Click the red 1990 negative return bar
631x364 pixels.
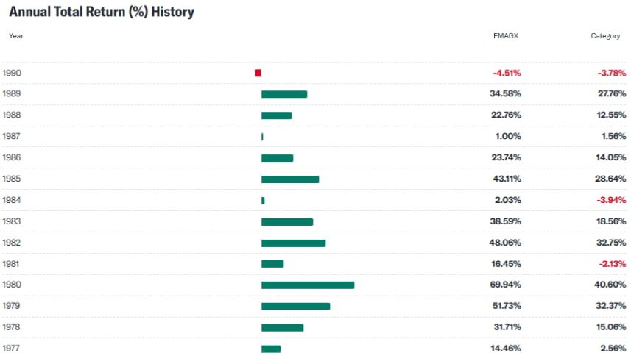click(258, 73)
